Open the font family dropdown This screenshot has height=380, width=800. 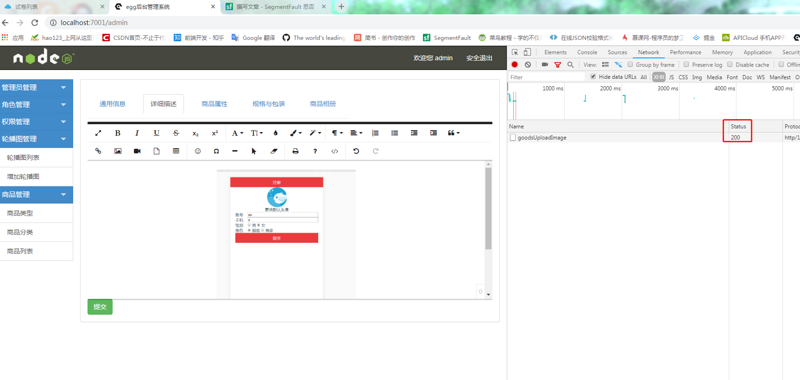click(x=237, y=133)
